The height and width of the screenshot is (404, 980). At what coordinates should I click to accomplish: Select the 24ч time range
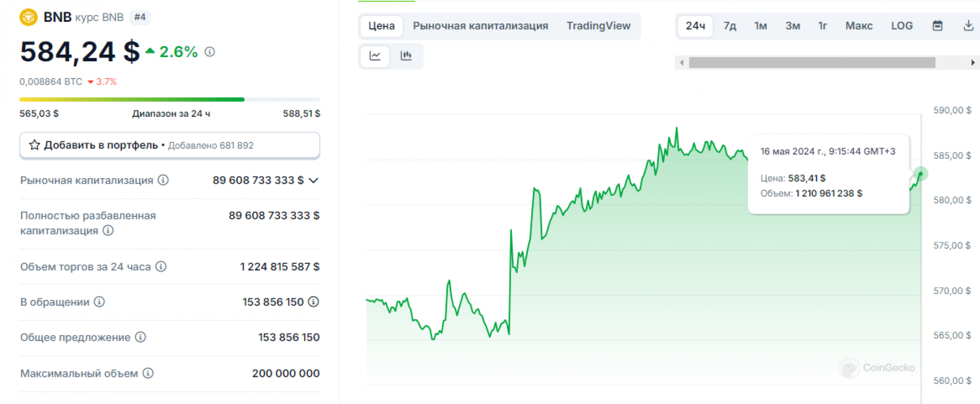click(x=695, y=26)
